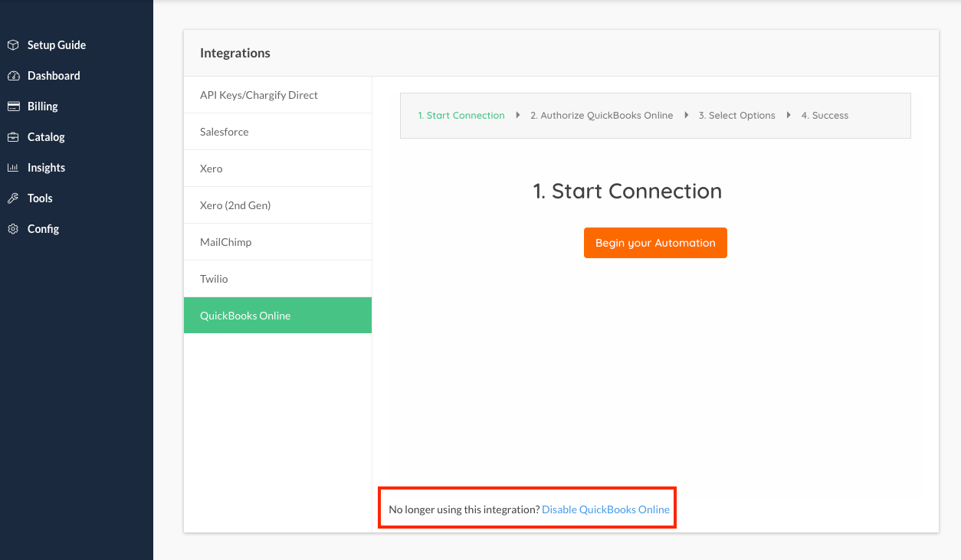The image size is (961, 560).
Task: Select Tools in the sidebar
Action: coord(40,198)
